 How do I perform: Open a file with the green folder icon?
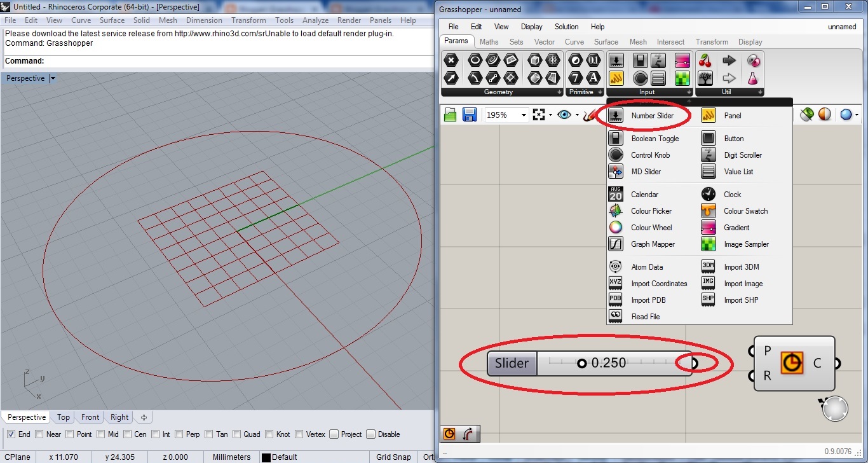click(450, 114)
